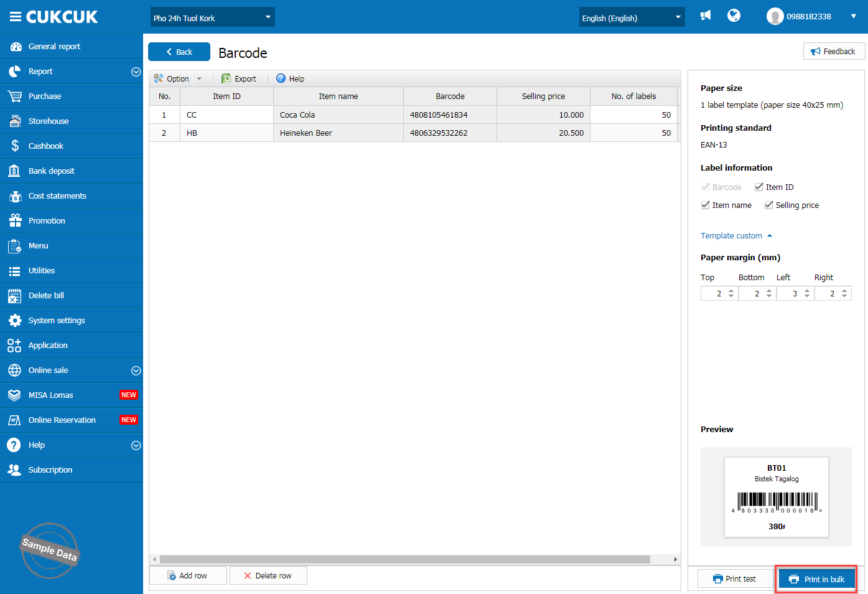868x594 pixels.
Task: Click the hamburger menu icon beside CUKCUK
Action: pos(15,17)
